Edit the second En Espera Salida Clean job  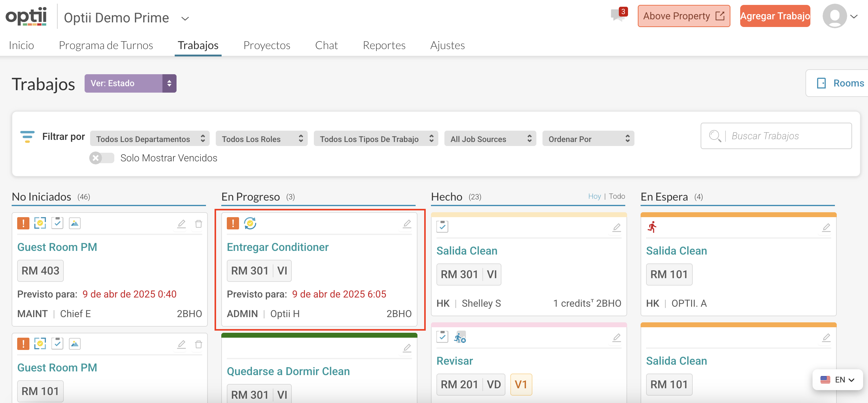(826, 337)
